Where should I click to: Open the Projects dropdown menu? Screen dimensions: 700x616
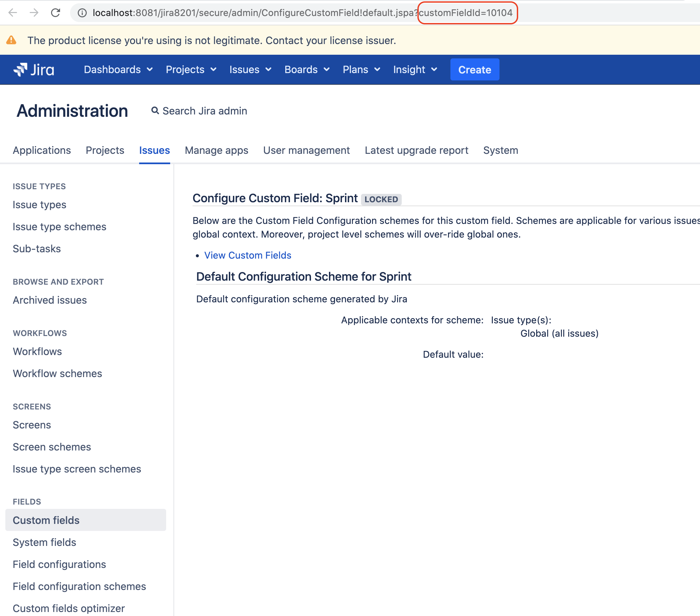pyautogui.click(x=191, y=69)
